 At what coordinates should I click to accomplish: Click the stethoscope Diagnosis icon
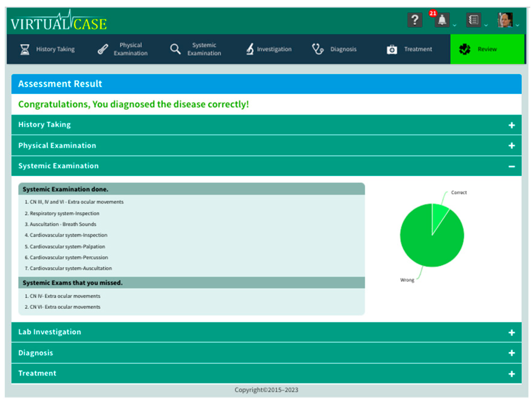(318, 49)
